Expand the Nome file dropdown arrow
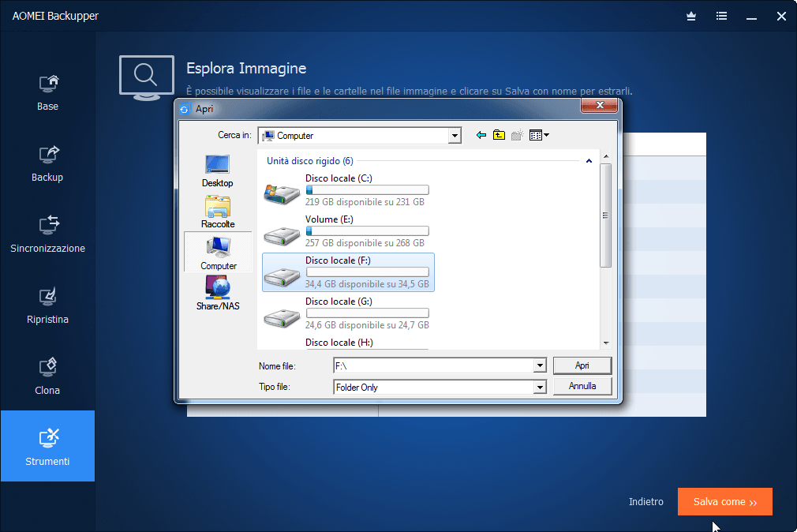 (x=540, y=365)
